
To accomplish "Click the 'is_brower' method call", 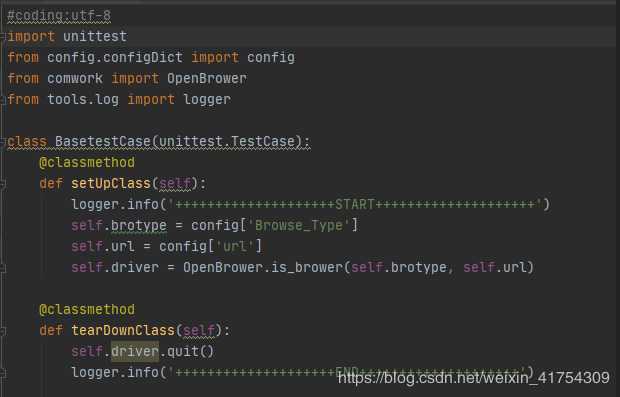I will 307,268.
